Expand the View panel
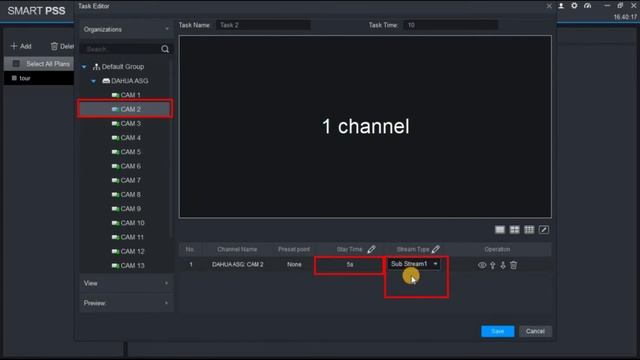 coord(126,283)
